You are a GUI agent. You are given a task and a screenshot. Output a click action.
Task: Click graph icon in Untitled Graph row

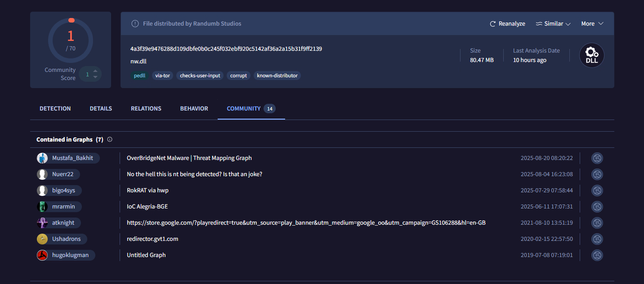[x=597, y=255]
